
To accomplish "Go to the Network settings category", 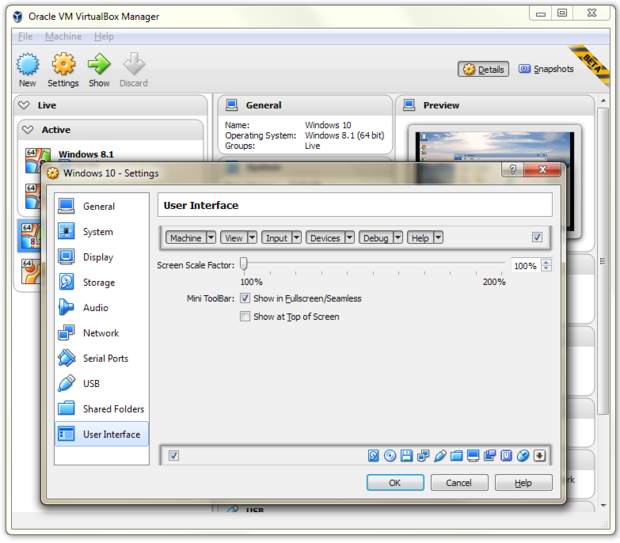I will [x=99, y=333].
